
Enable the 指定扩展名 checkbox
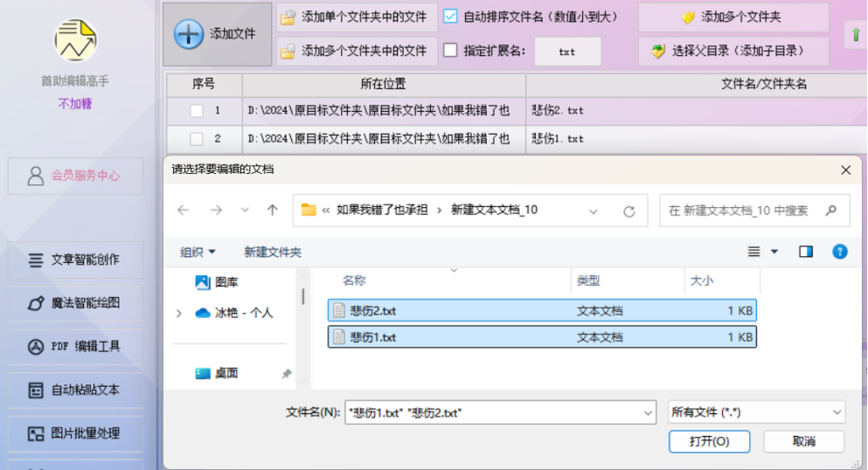pos(450,51)
